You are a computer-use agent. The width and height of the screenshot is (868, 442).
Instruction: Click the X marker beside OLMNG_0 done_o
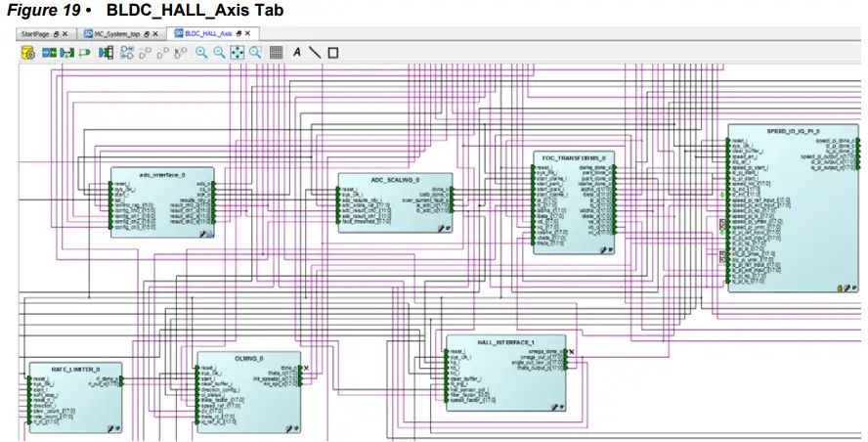tap(306, 368)
